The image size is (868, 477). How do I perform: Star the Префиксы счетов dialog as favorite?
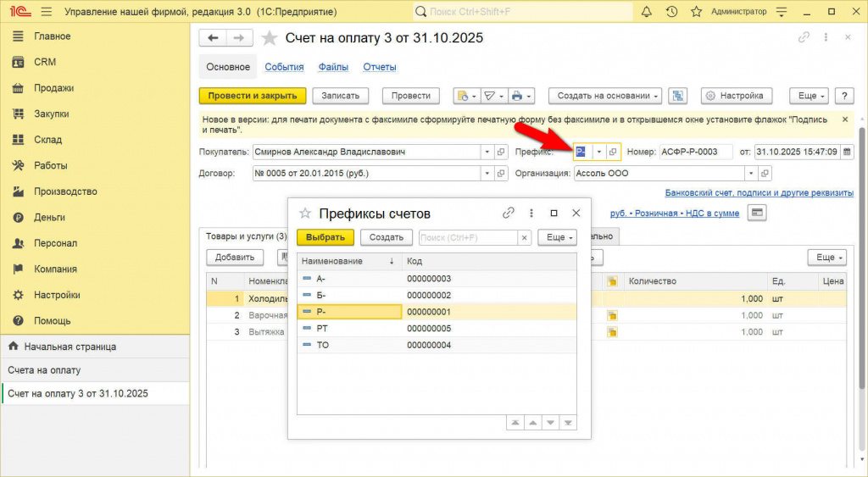(x=305, y=214)
